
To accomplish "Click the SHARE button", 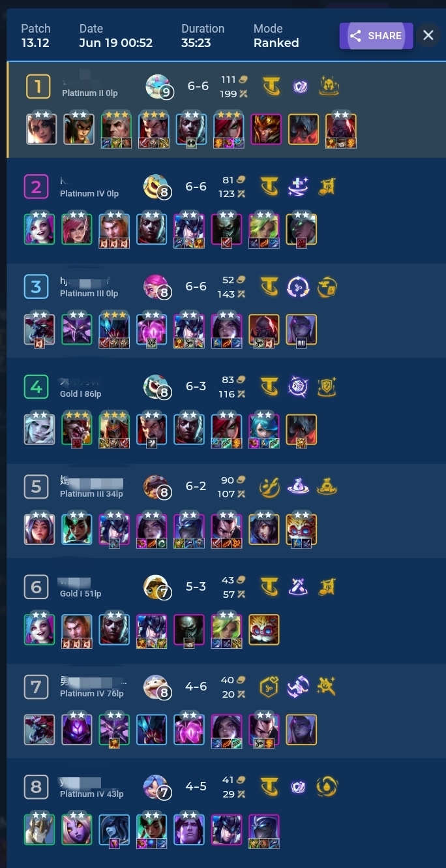I will [376, 36].
